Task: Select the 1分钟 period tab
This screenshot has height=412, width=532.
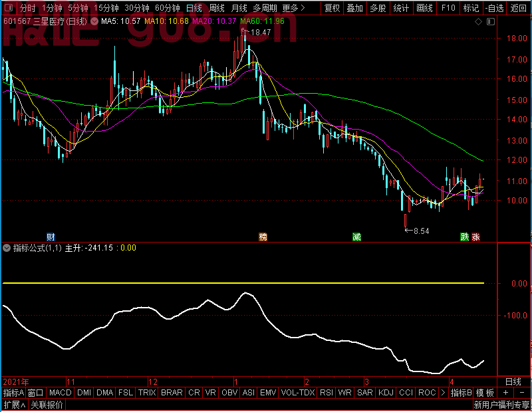Action: [52, 8]
